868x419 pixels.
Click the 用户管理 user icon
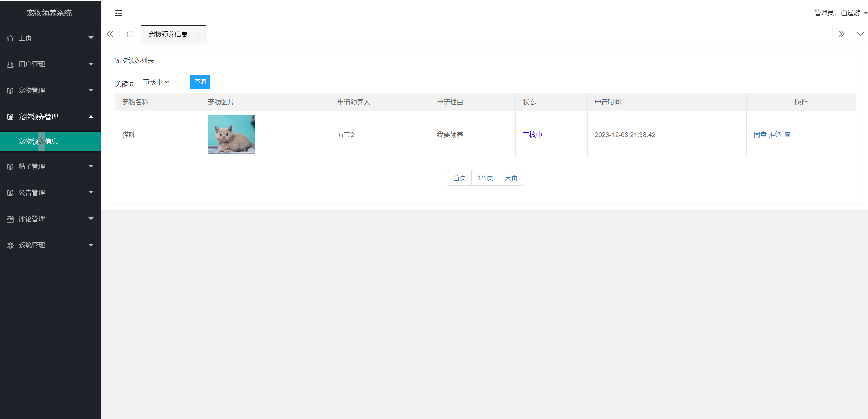10,64
